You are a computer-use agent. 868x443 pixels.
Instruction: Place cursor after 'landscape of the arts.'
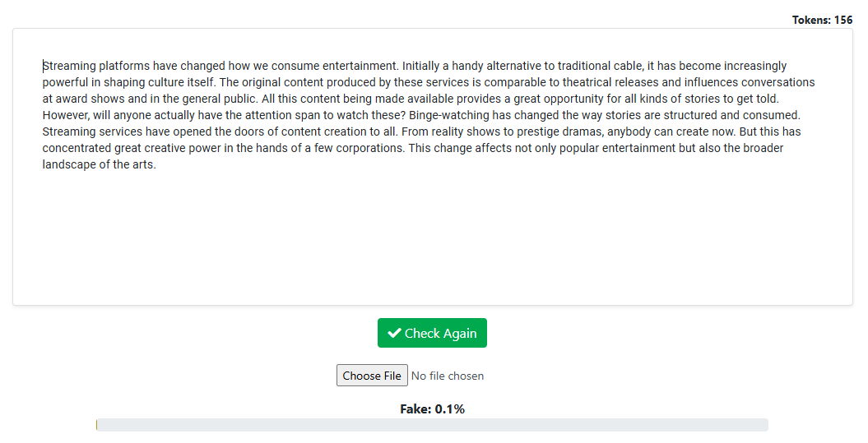pyautogui.click(x=156, y=164)
